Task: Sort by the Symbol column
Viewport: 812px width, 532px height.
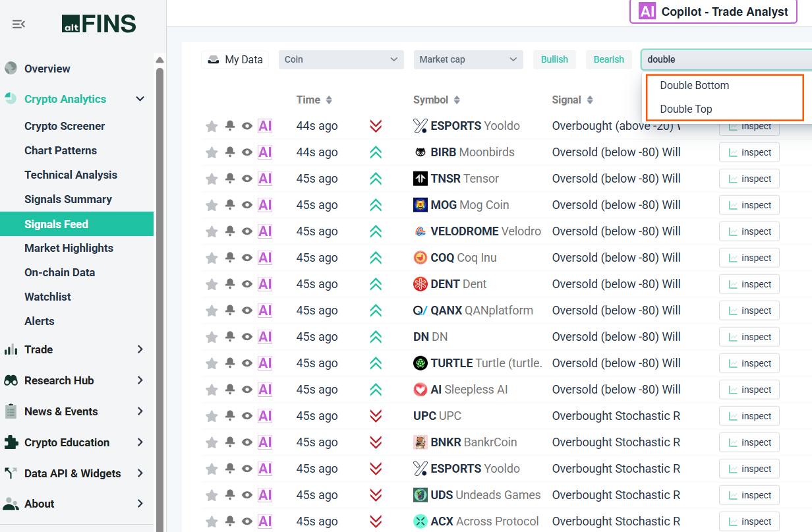Action: pyautogui.click(x=436, y=100)
